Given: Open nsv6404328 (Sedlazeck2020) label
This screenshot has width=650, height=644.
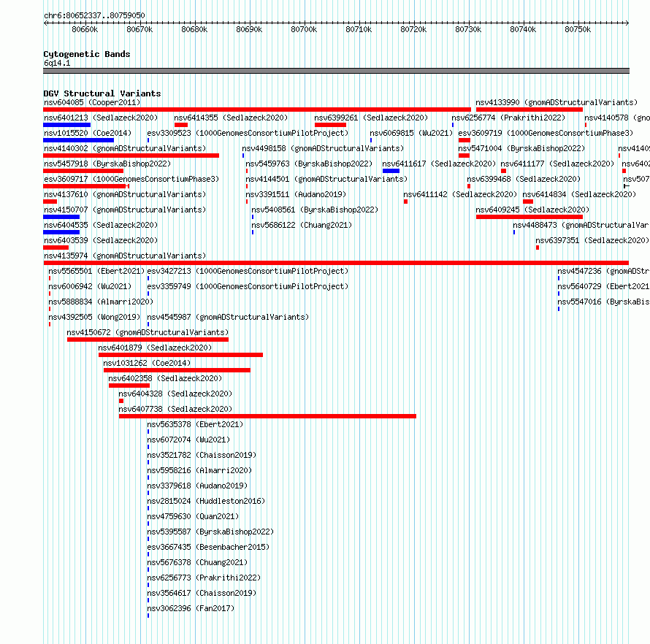Looking at the screenshot, I should [x=175, y=394].
